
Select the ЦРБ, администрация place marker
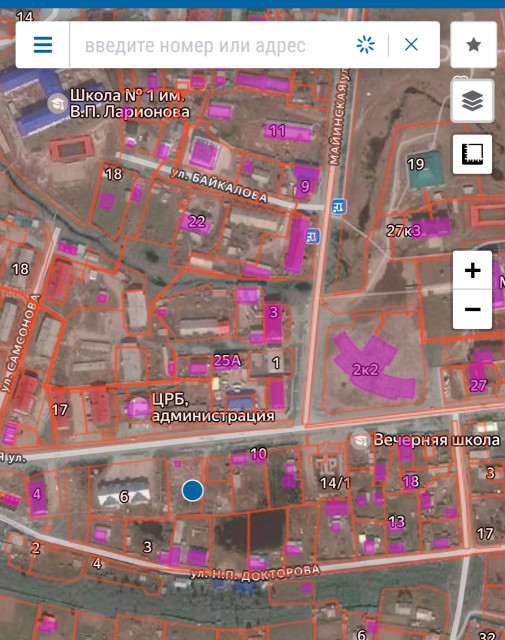tap(138, 408)
